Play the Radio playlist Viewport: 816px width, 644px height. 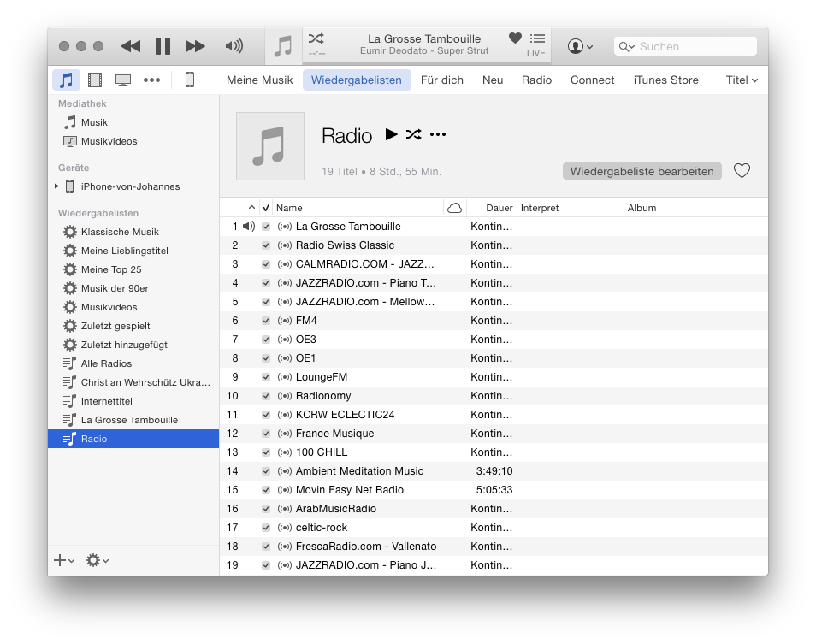tap(392, 135)
